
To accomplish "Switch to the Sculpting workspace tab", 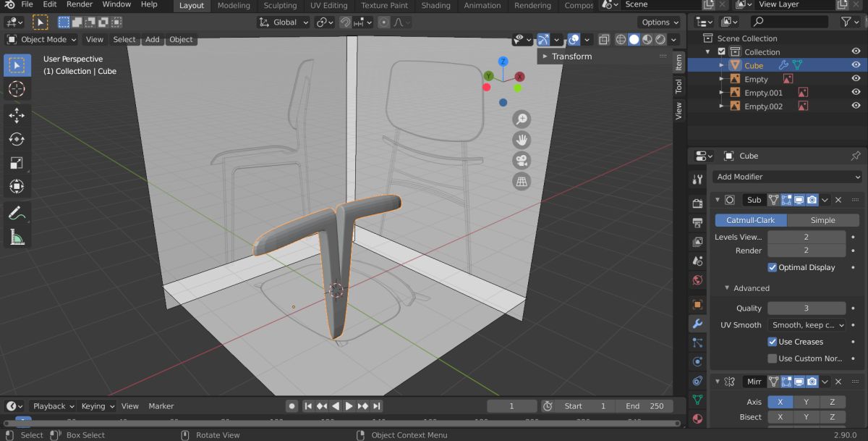I will point(280,5).
